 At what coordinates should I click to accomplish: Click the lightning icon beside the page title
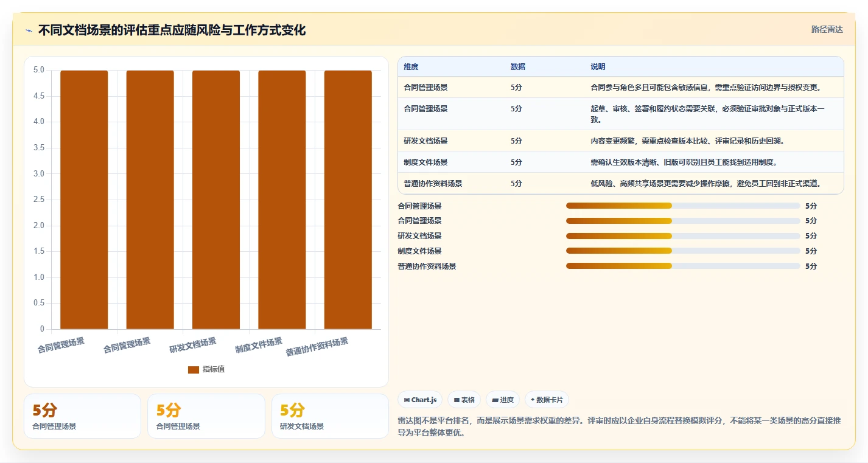point(29,30)
